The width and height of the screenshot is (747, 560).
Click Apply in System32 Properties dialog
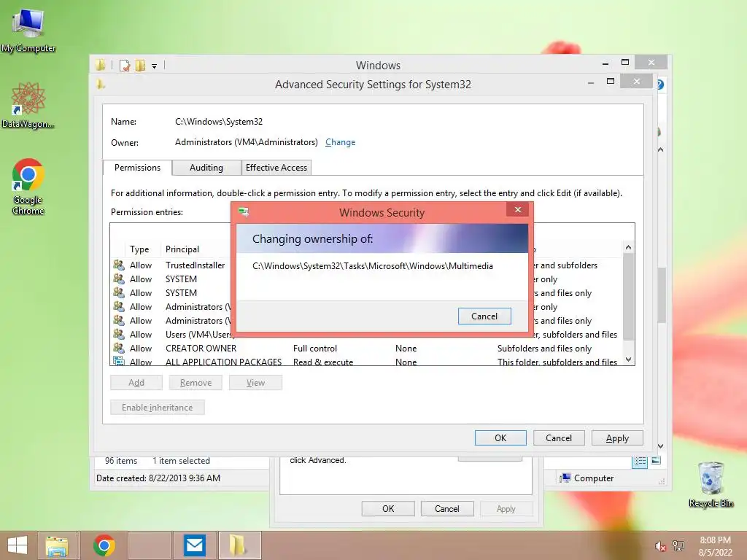(506, 508)
